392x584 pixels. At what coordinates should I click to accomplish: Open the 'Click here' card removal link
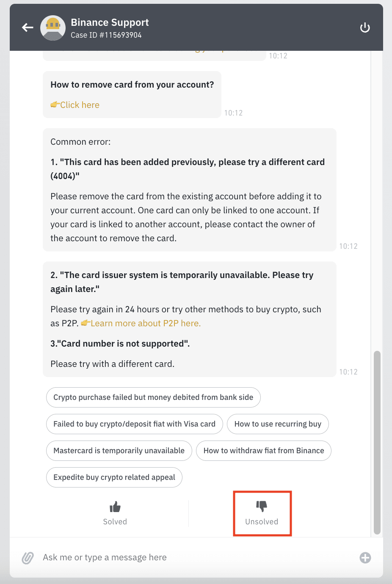(79, 105)
